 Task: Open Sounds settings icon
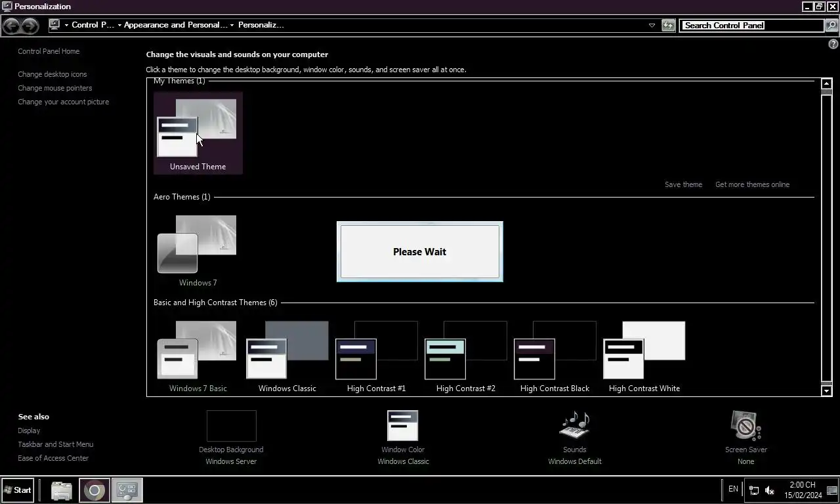[x=574, y=426]
